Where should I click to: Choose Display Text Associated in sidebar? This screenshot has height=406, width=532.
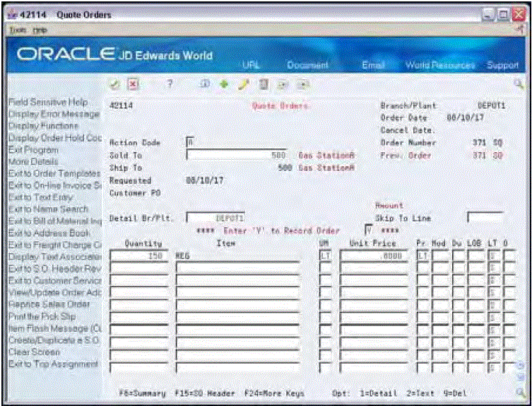54,257
